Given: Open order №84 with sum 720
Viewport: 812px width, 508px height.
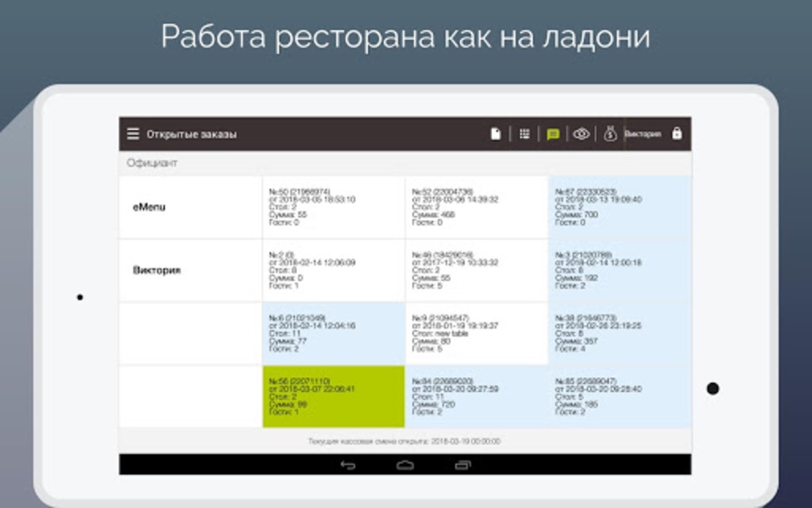Looking at the screenshot, I should [x=476, y=396].
